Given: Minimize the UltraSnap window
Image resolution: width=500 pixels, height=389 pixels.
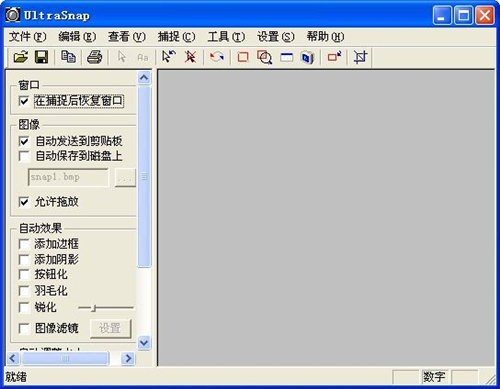Looking at the screenshot, I should (x=442, y=15).
